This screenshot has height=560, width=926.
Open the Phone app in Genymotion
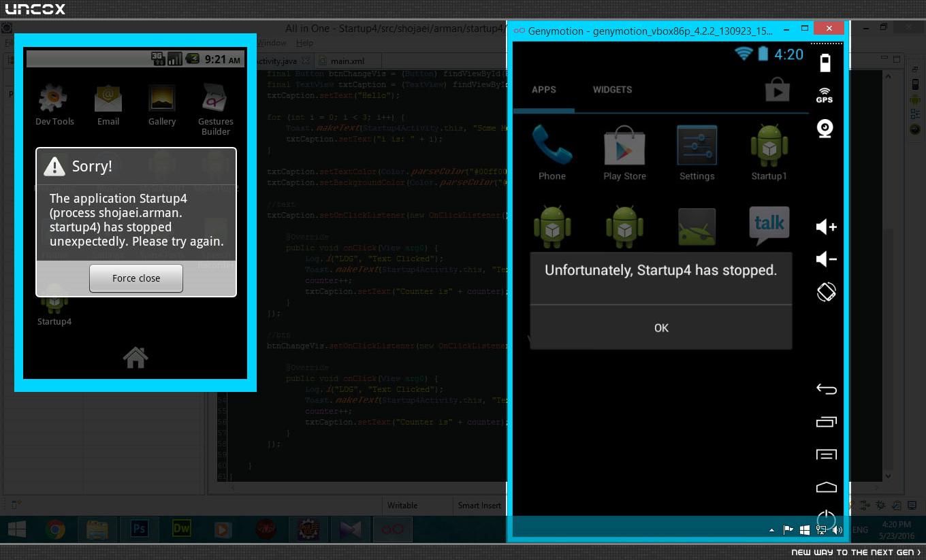[552, 152]
